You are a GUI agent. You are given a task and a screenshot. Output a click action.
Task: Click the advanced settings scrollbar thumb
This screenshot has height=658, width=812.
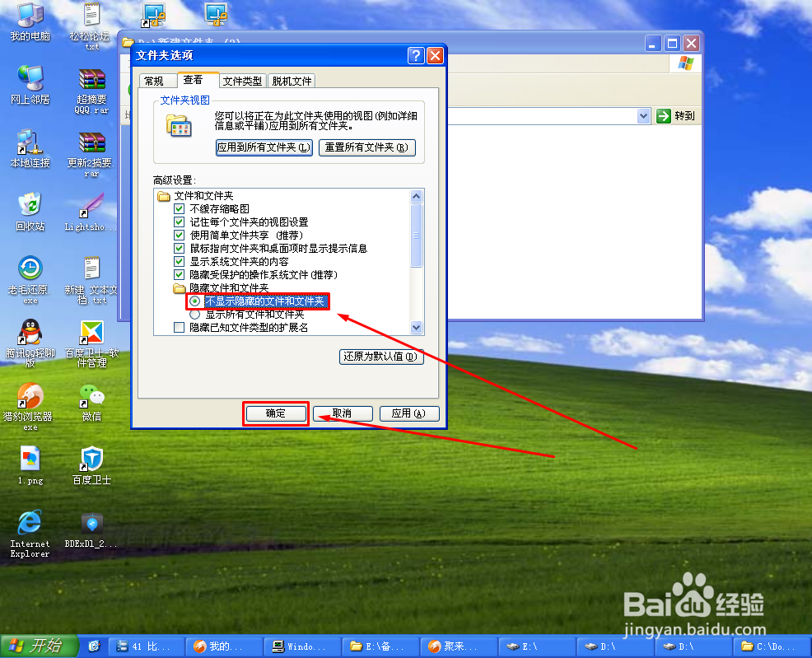tap(417, 235)
